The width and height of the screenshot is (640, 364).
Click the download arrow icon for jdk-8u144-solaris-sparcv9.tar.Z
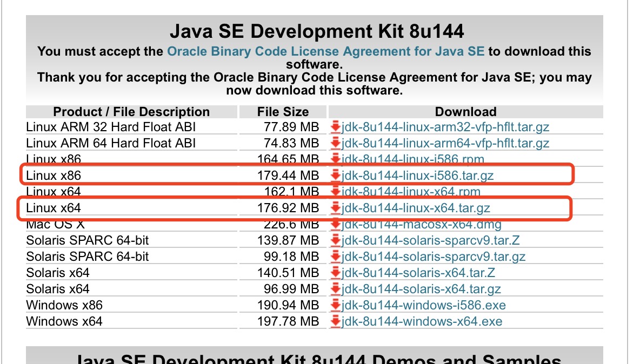[336, 240]
